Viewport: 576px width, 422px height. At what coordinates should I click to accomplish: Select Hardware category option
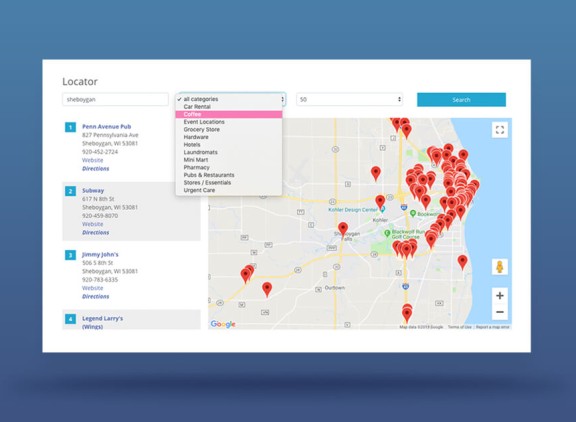[x=229, y=137]
